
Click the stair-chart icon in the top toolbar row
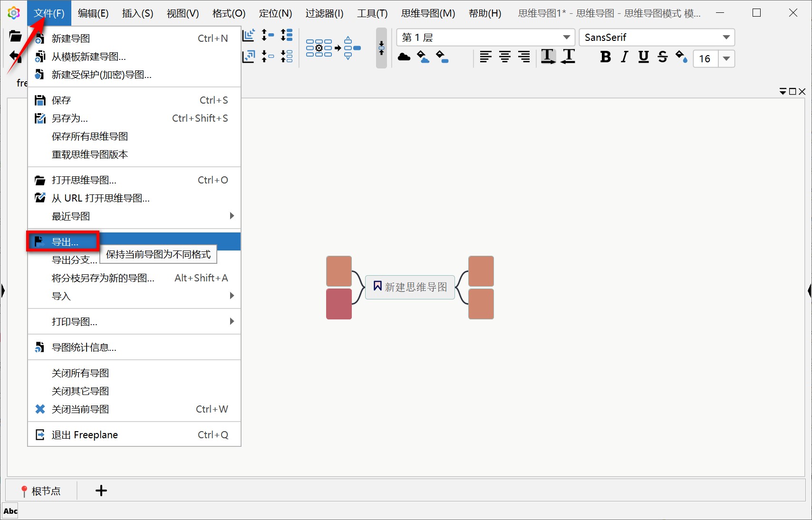pyautogui.click(x=249, y=35)
